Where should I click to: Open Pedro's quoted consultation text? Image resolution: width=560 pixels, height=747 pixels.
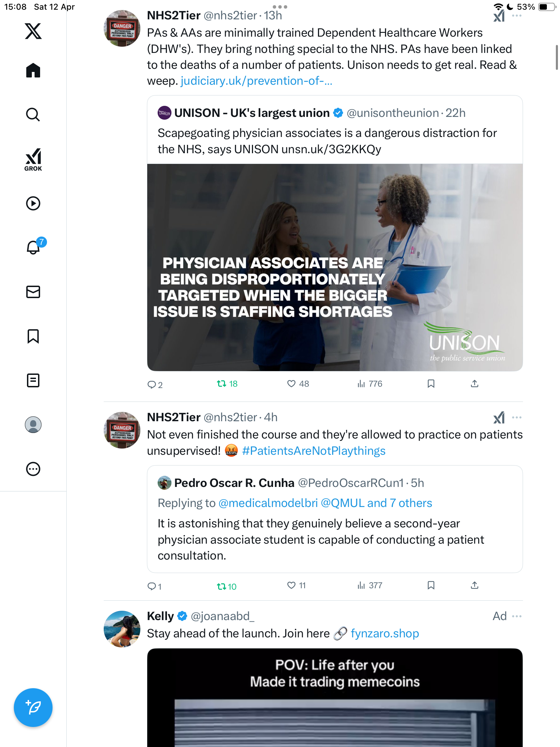[x=321, y=539]
